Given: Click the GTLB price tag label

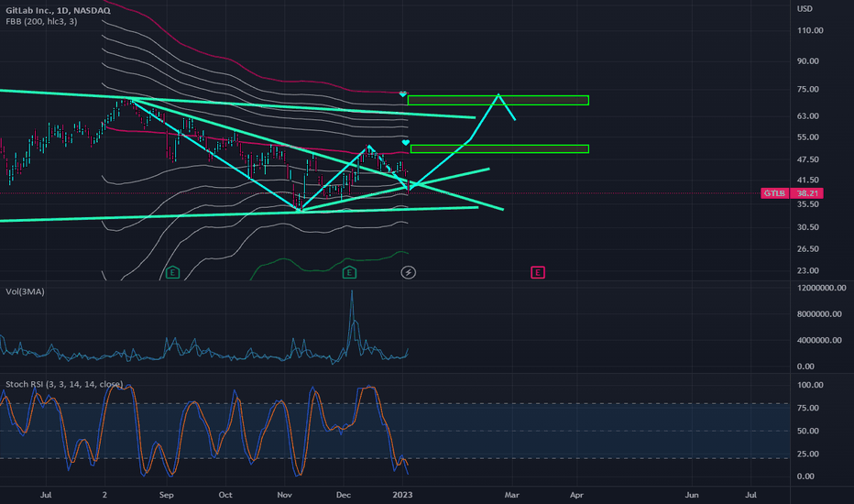Looking at the screenshot, I should (x=774, y=193).
